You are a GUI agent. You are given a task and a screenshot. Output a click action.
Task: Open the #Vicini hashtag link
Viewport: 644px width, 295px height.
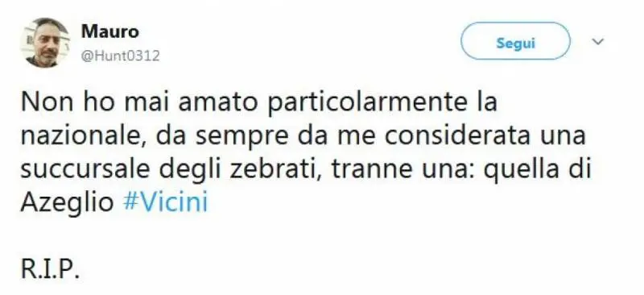coord(166,203)
